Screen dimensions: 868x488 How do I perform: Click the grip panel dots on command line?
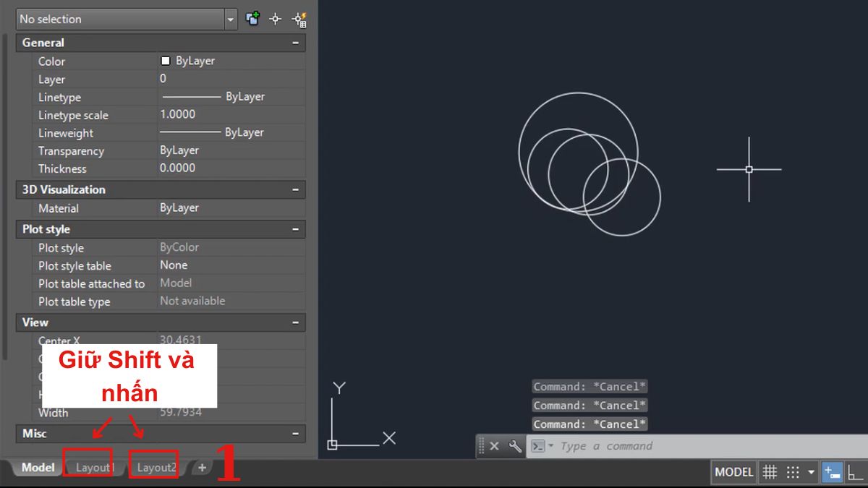(x=481, y=446)
